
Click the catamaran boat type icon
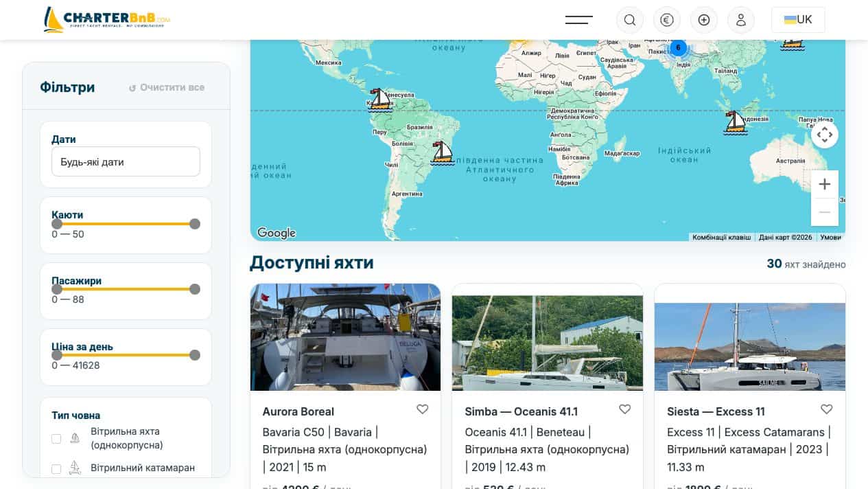coord(75,468)
